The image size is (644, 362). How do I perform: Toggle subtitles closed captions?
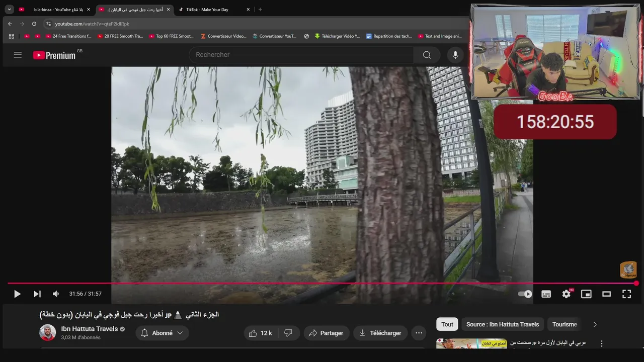pyautogui.click(x=546, y=294)
